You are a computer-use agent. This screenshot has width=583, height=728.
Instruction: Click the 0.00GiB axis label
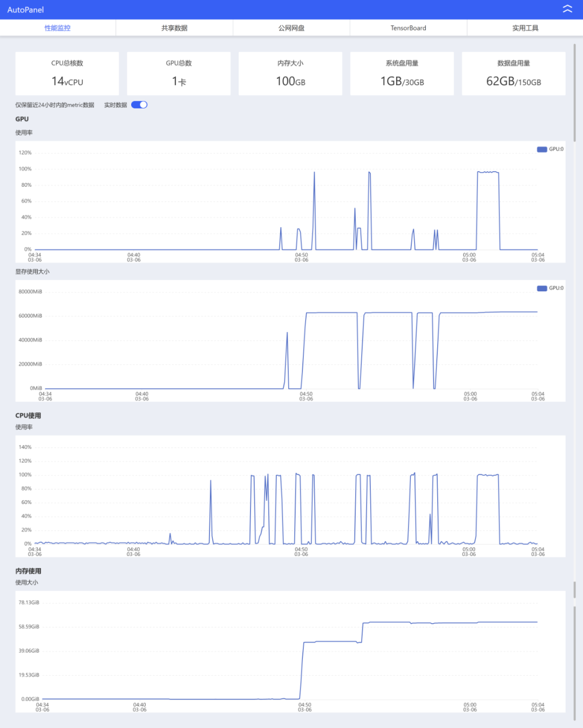pos(30,699)
